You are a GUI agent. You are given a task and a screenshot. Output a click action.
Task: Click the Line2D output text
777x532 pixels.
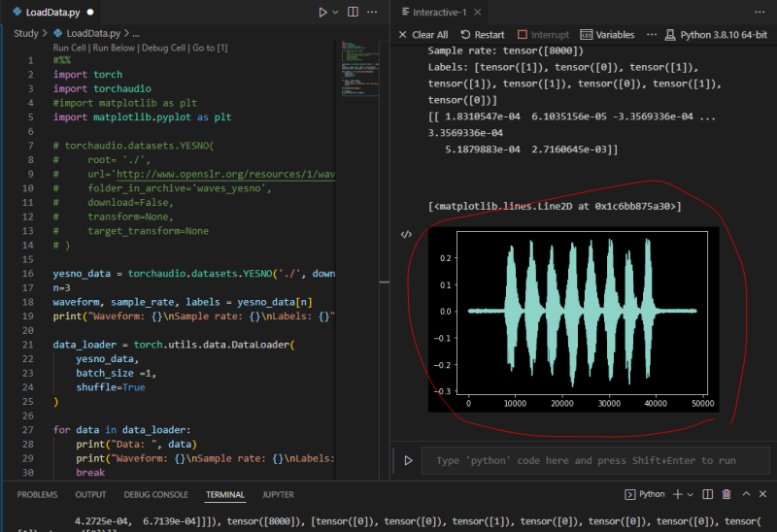pyautogui.click(x=555, y=206)
